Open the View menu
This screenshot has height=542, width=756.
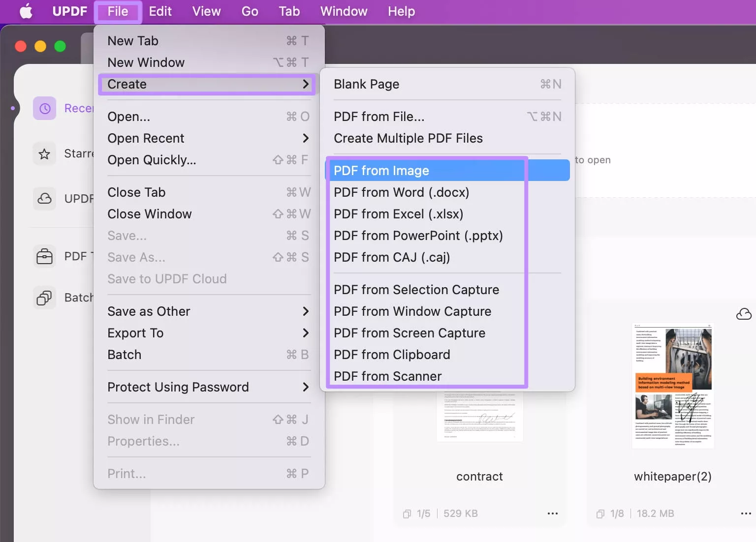206,11
